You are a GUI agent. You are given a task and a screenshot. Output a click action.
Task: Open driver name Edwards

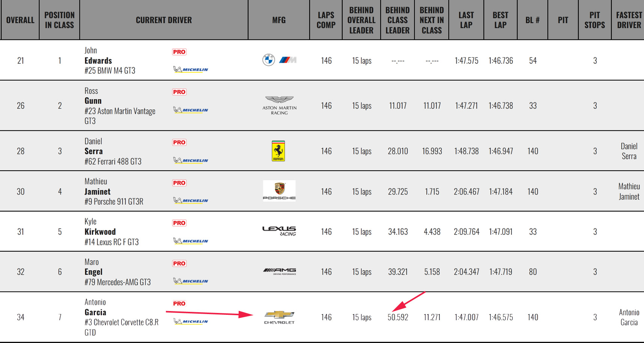(x=98, y=60)
